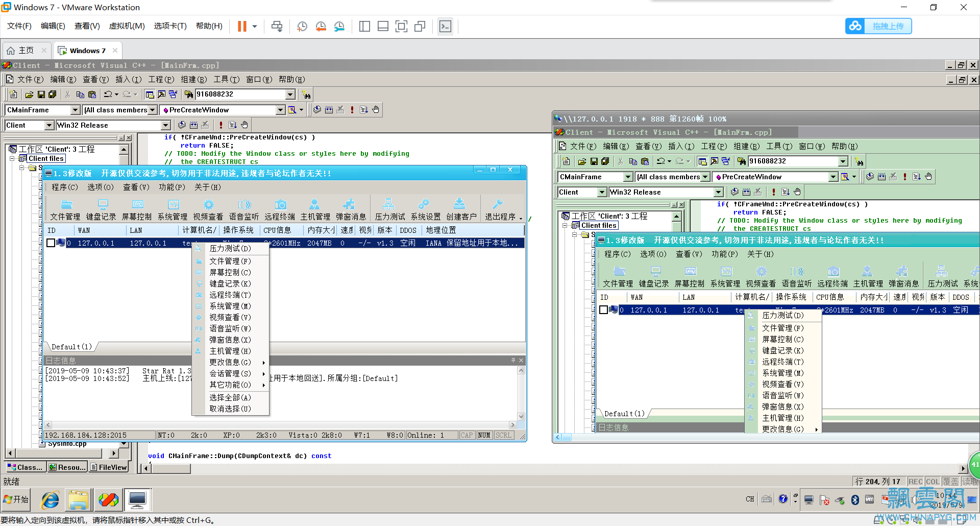Open 压力测试 tool in left RAT window
The image size is (980, 526).
390,210
